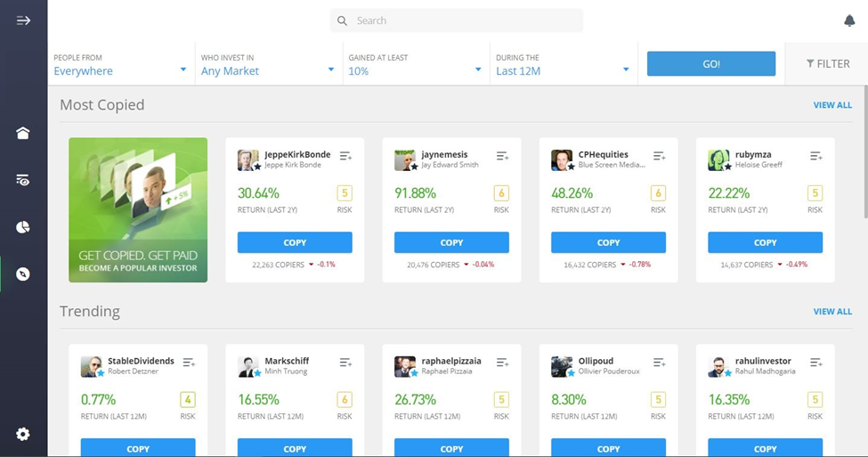868x457 pixels.
Task: Add rubymza to watchlist icon
Action: (x=816, y=156)
